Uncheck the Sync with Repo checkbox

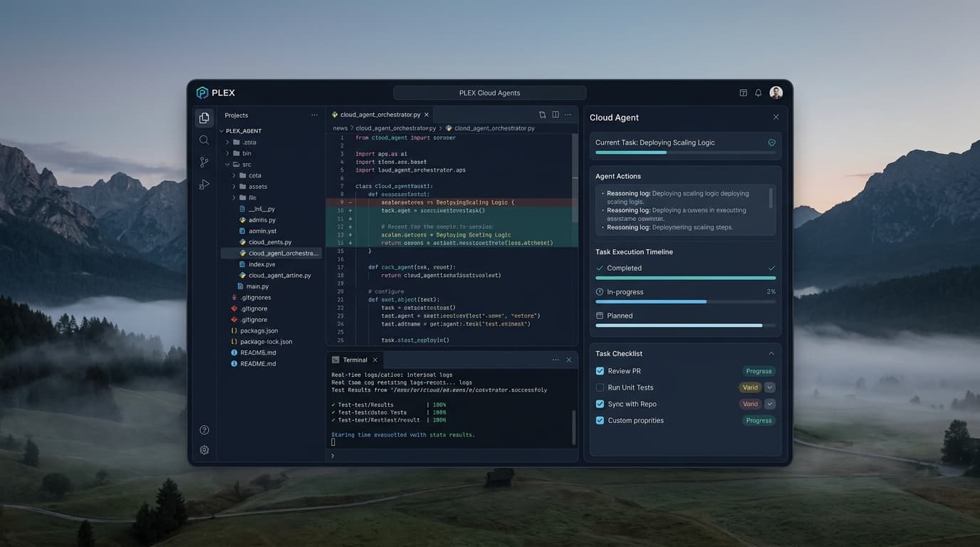600,404
